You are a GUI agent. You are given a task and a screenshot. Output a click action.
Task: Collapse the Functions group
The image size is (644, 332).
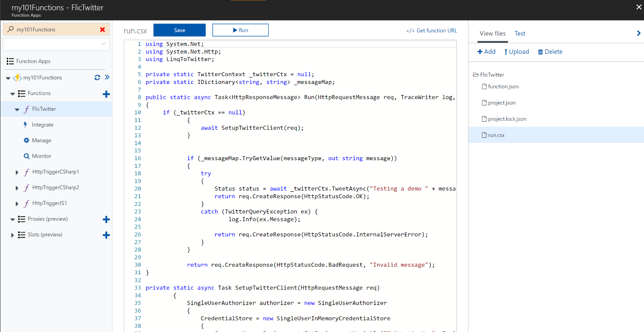[13, 94]
